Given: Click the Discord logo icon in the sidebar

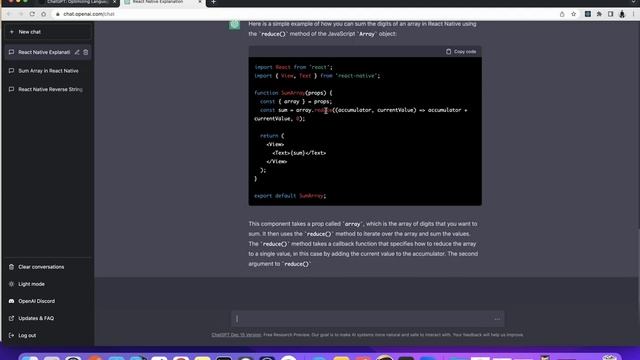Looking at the screenshot, I should [11, 301].
